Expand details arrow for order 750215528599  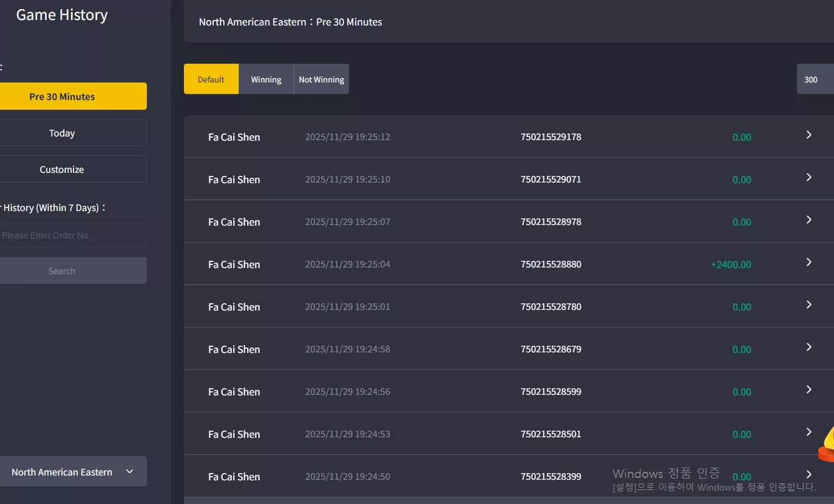coord(809,389)
